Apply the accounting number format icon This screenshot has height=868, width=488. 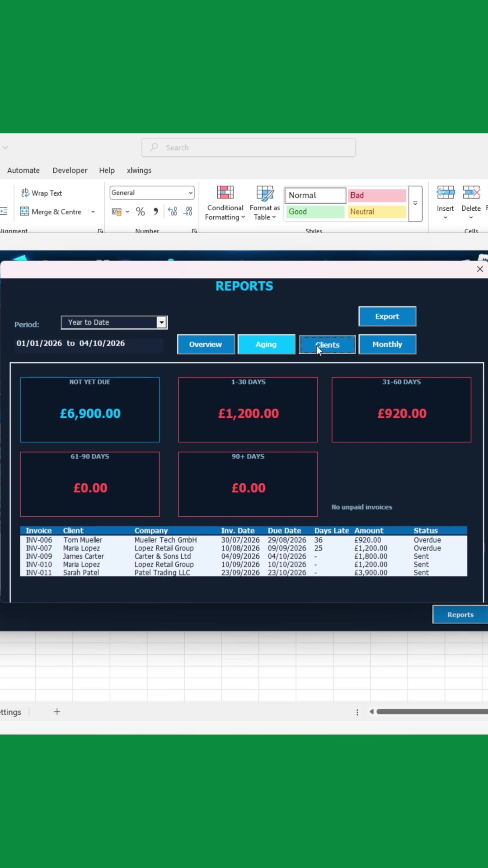coord(117,212)
